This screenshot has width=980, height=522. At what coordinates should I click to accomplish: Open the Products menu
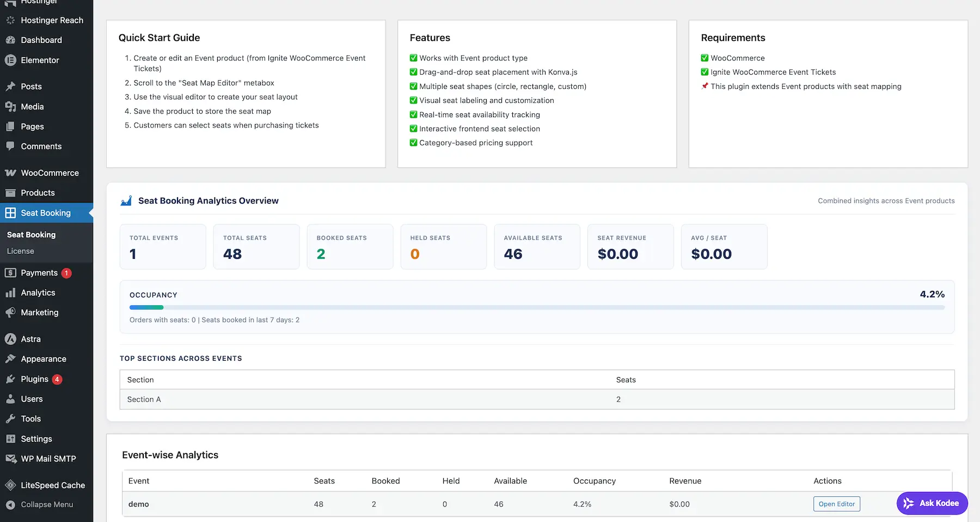[x=38, y=193]
